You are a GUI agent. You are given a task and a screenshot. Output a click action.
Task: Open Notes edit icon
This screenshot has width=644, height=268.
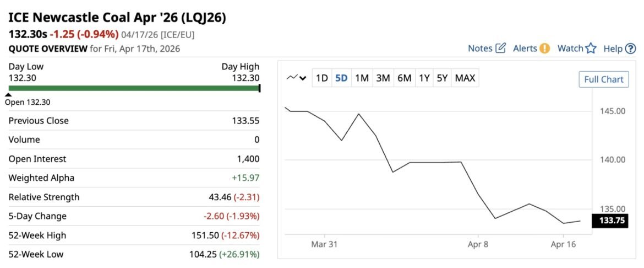click(x=500, y=48)
